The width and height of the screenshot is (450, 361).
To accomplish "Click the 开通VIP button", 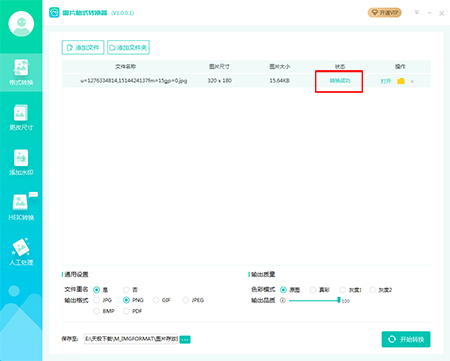I will 384,13.
